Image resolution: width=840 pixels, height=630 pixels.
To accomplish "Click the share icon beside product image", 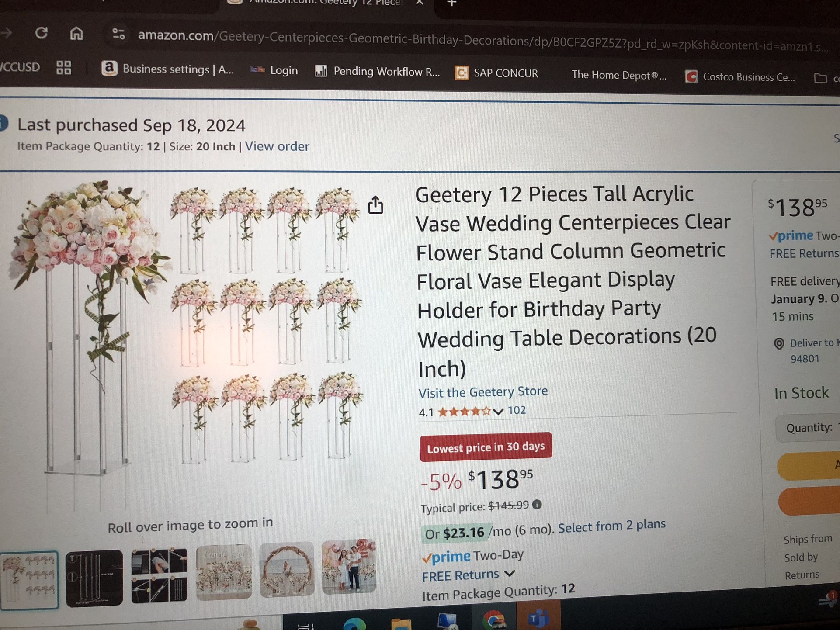I will (375, 205).
